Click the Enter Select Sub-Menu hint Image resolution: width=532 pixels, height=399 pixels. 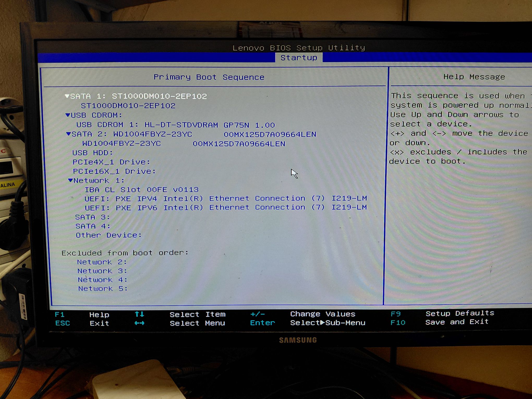pos(307,323)
